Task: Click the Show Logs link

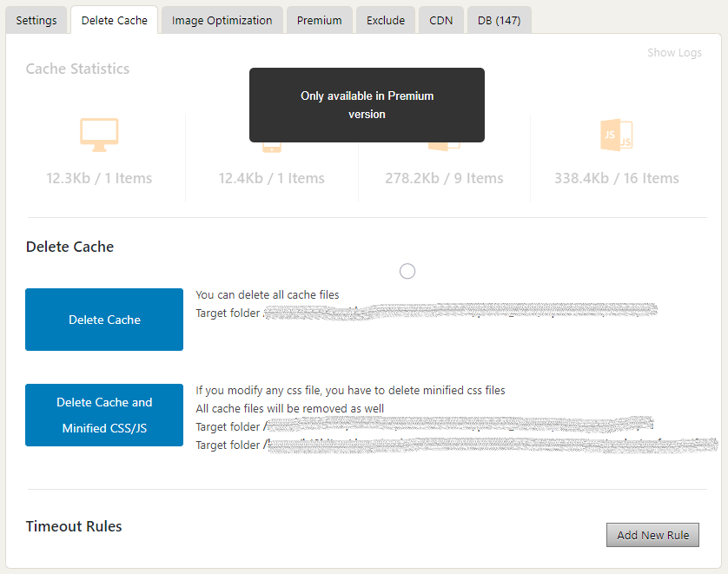Action: pyautogui.click(x=674, y=53)
